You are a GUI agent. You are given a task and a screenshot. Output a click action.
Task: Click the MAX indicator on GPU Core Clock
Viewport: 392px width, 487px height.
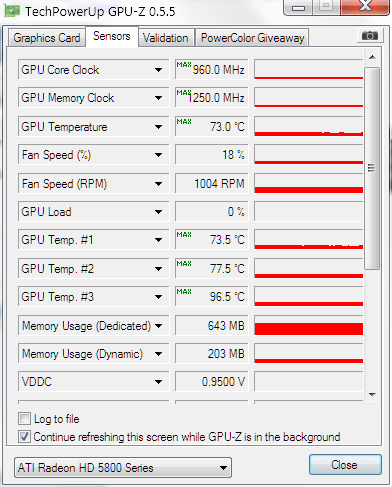tap(184, 64)
